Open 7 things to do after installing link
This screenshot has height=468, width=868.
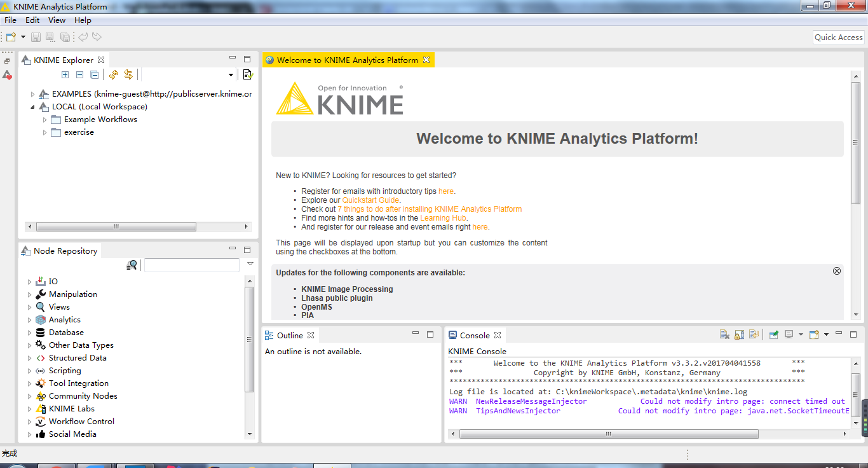[430, 209]
